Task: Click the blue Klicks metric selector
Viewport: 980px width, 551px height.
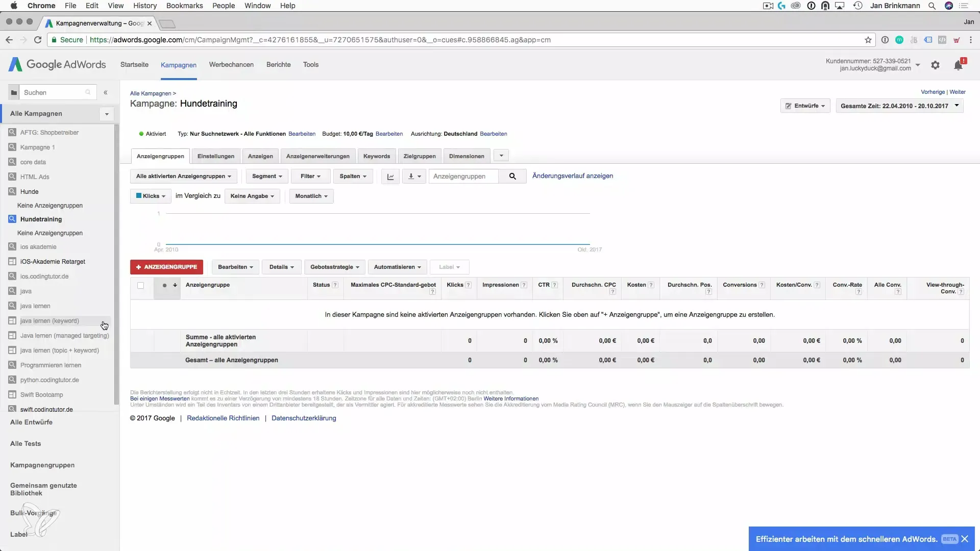Action: pos(151,196)
